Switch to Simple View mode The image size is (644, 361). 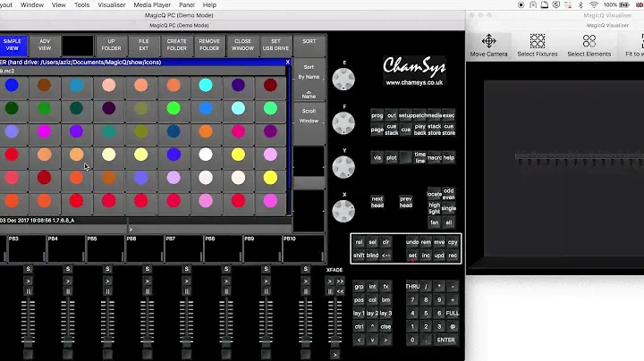(x=13, y=45)
